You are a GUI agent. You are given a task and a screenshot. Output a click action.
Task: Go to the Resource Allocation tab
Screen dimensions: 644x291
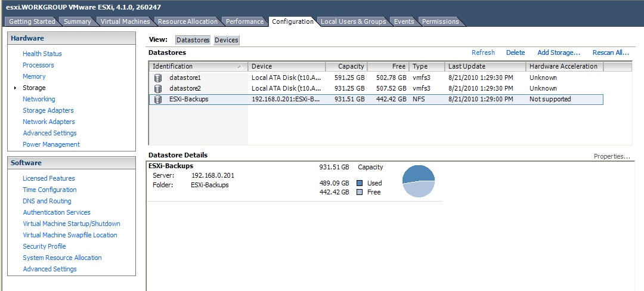[188, 21]
